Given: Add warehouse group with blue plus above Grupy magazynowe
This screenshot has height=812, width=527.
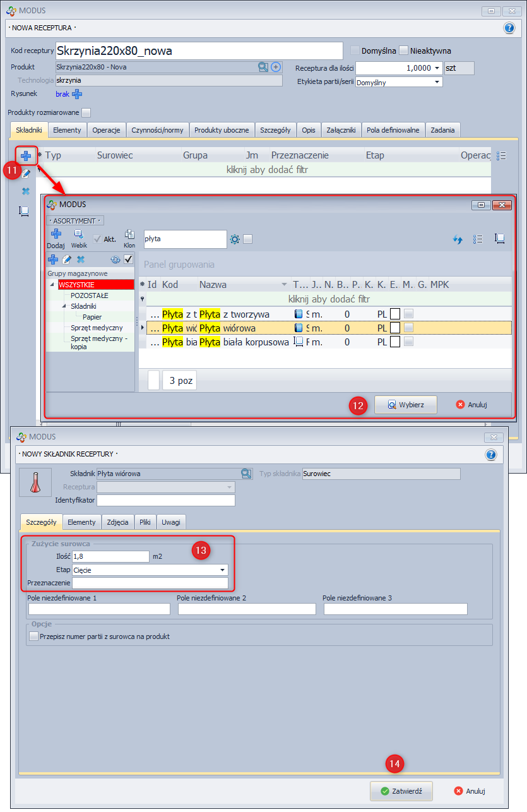Looking at the screenshot, I should (x=53, y=260).
